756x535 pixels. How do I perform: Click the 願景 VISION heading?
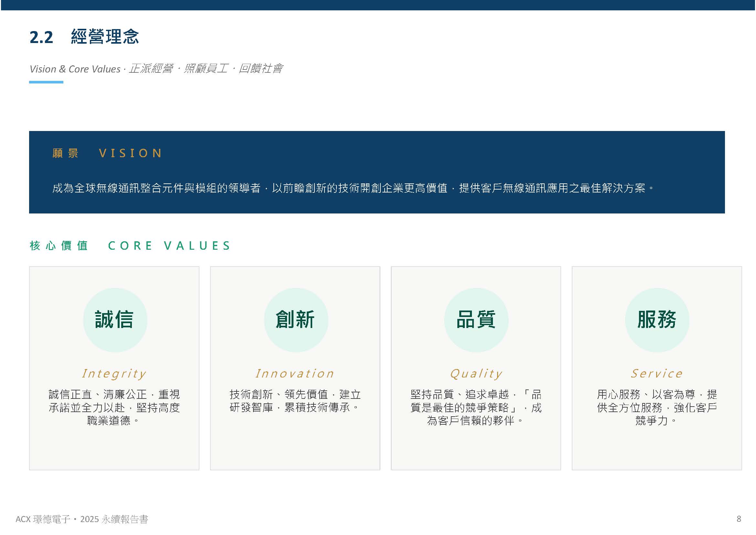coord(107,153)
